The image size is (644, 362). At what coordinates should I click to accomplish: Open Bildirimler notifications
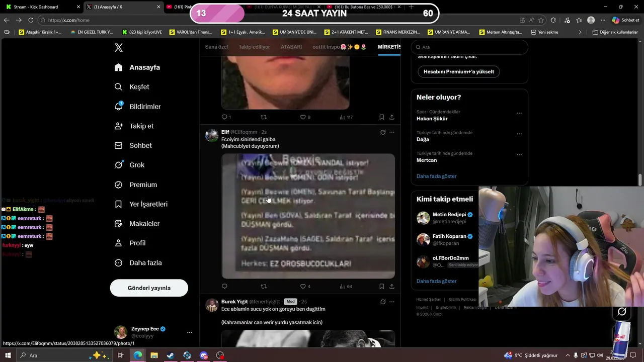(138, 107)
